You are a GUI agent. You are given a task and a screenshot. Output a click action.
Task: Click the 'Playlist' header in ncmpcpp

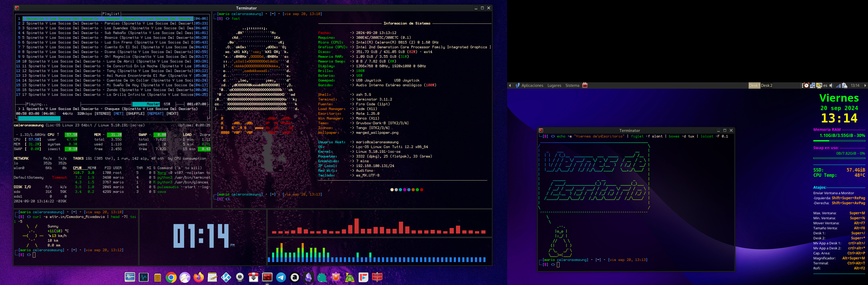pyautogui.click(x=111, y=14)
